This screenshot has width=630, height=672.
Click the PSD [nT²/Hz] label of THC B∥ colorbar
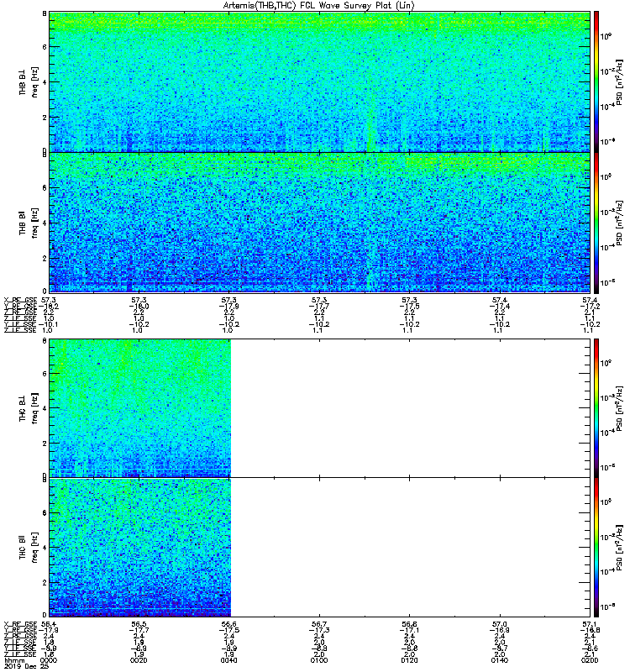pyautogui.click(x=620, y=548)
